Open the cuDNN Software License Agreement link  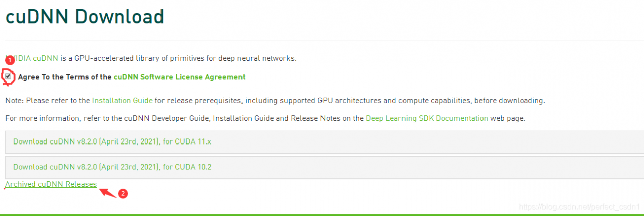179,77
